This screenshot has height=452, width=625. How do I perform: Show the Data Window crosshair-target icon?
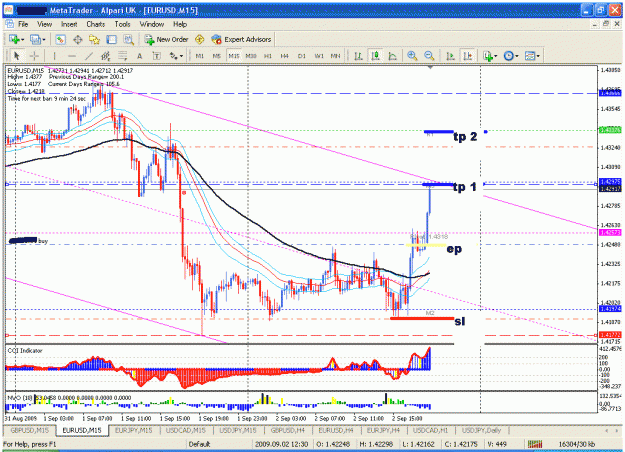click(78, 39)
